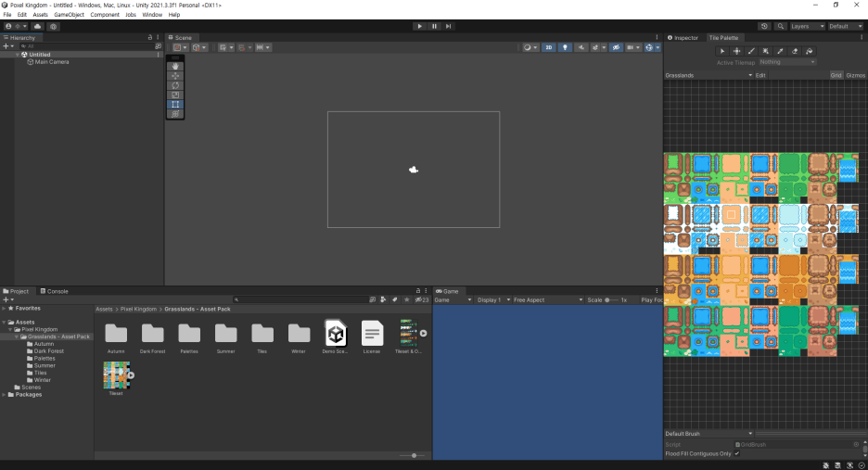Select the Rotate tool in Scene toolbar
868x470 pixels.
point(175,85)
